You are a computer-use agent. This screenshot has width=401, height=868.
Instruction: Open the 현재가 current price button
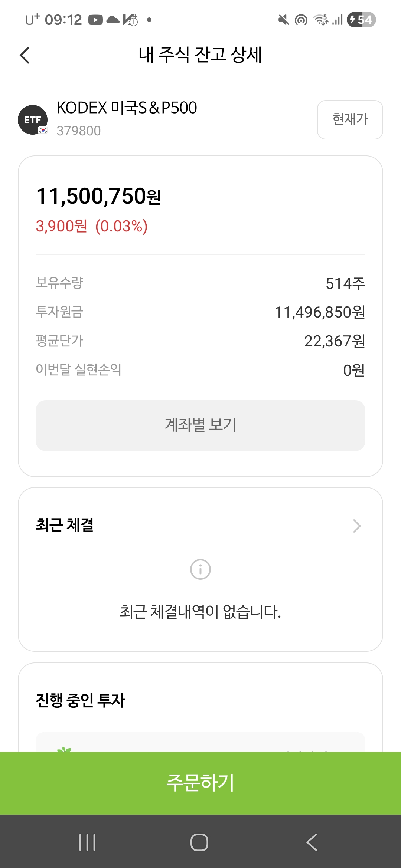click(x=350, y=120)
